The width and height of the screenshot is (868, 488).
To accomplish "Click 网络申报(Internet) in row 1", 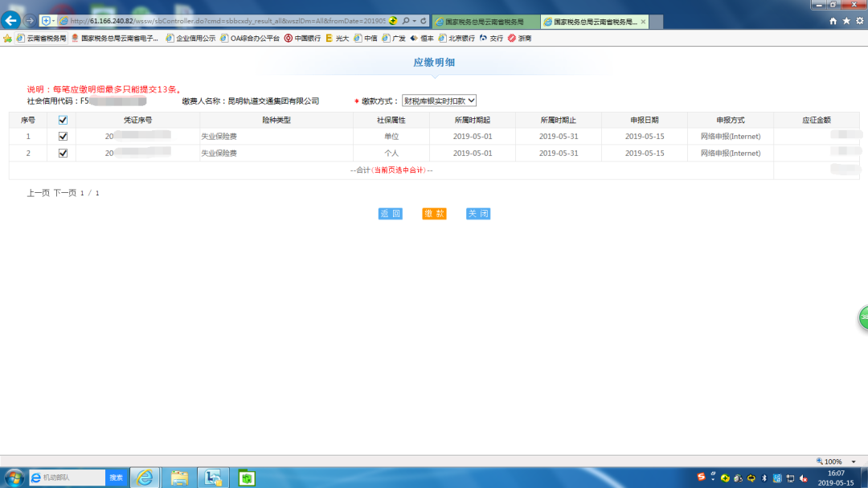I will [x=730, y=136].
